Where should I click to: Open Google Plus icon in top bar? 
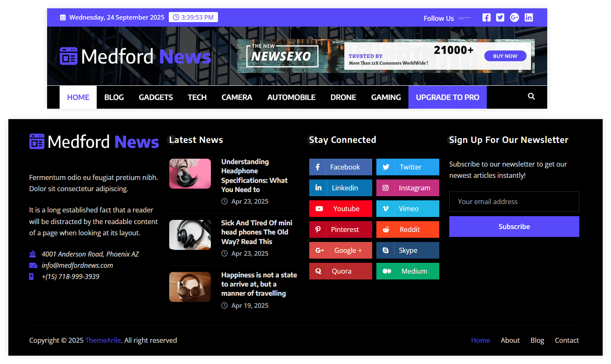[x=514, y=17]
